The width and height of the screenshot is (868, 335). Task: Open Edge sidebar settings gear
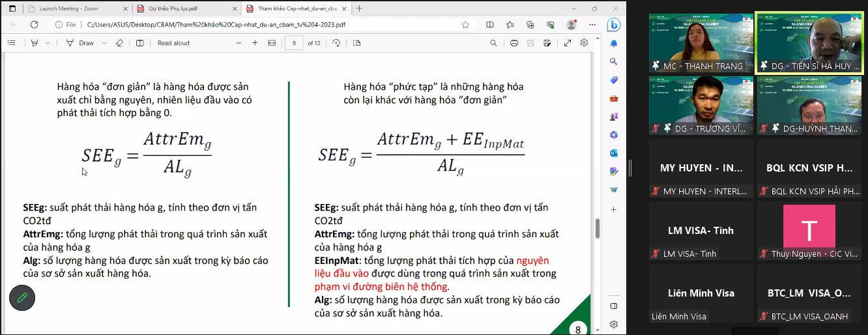(x=613, y=324)
